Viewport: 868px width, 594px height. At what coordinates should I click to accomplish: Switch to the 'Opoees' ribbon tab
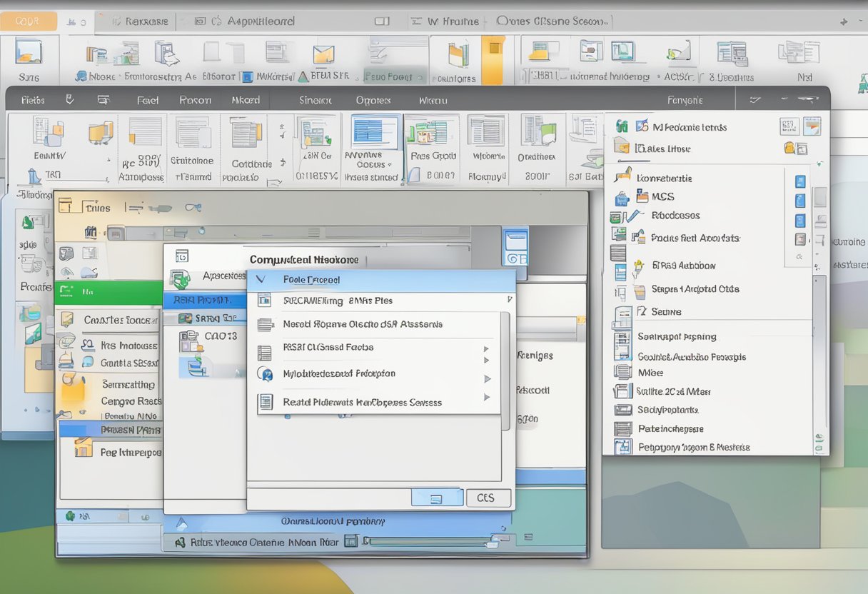coord(373,101)
